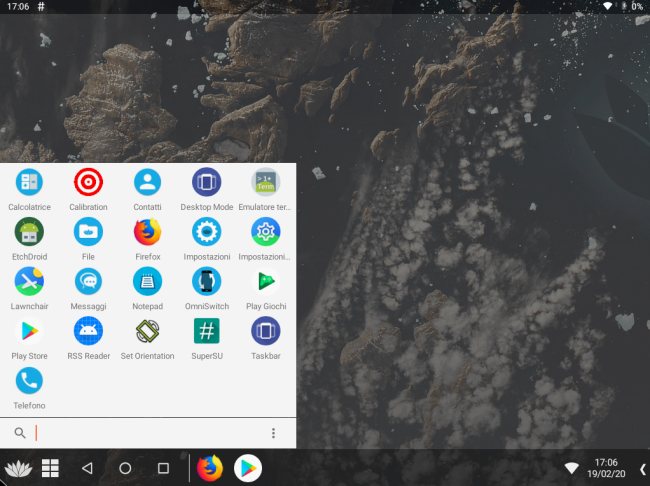Collapse the taskbar with the arrow
This screenshot has height=486, width=650.
[x=642, y=469]
